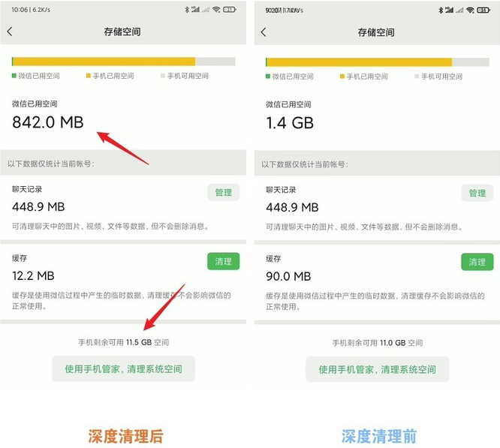The width and height of the screenshot is (500, 448).
Task: Tap Bluetooth icon in left status bar
Action: [x=187, y=10]
